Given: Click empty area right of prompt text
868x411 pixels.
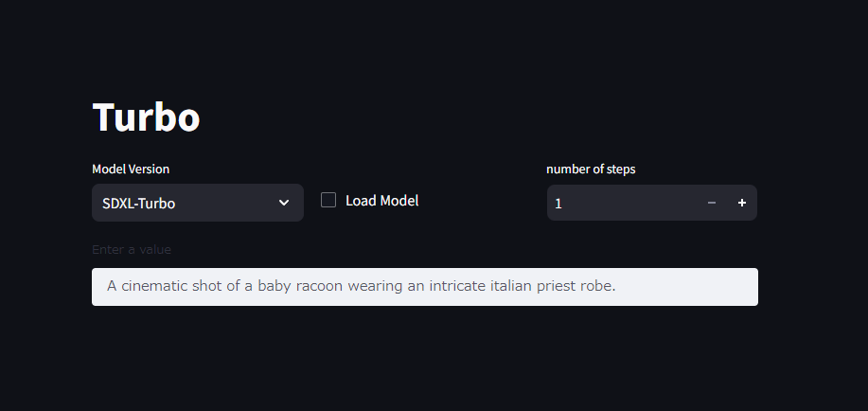Looking at the screenshot, I should pos(686,287).
